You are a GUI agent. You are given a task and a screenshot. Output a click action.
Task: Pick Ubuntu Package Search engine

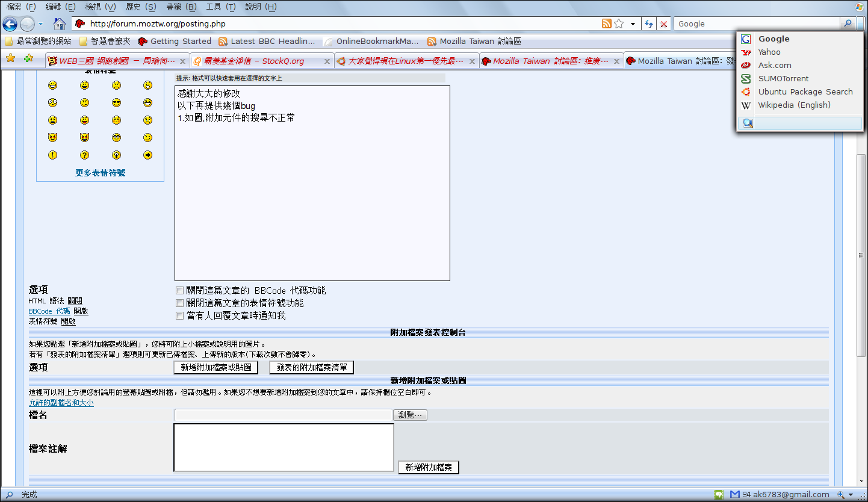coord(799,92)
